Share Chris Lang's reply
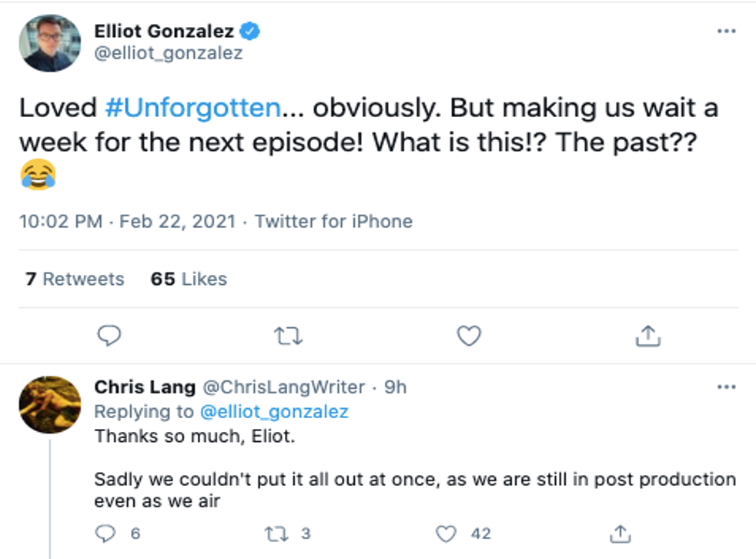Viewport: 756px width, 559px height. [x=621, y=533]
